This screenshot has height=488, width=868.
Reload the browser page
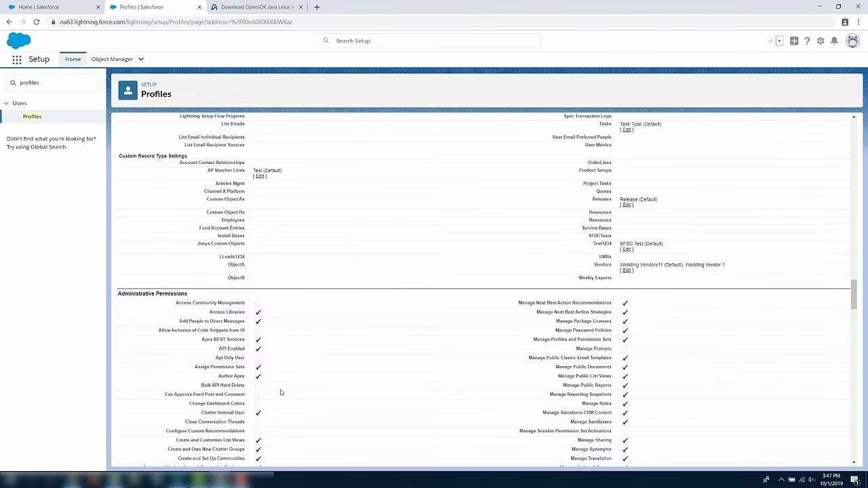click(36, 22)
